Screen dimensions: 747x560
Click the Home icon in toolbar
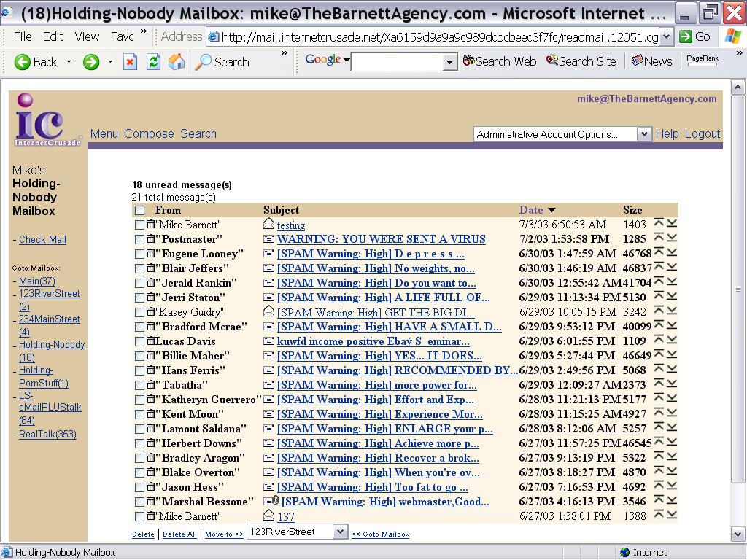tap(177, 62)
